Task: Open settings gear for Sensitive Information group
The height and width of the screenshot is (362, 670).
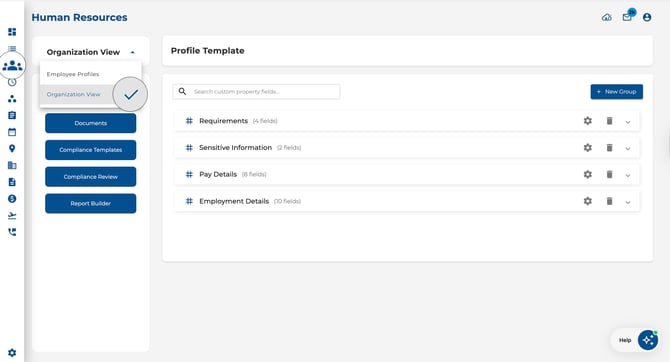Action: [588, 147]
